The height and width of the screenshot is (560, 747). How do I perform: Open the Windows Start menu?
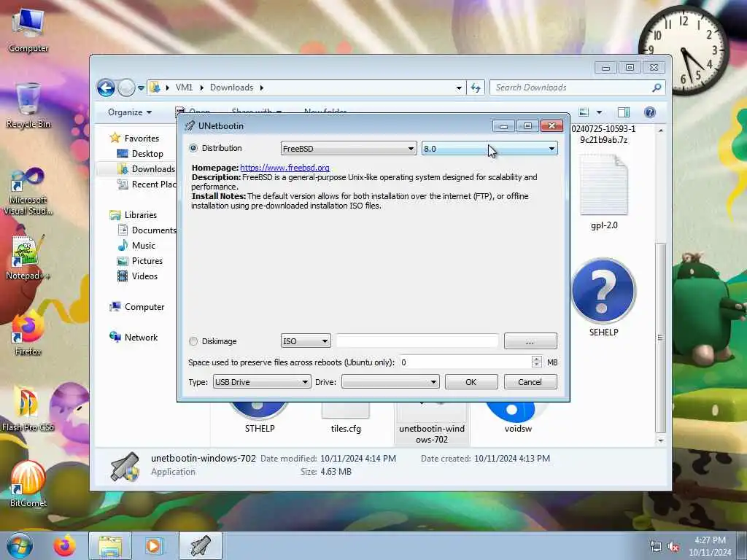click(x=20, y=545)
